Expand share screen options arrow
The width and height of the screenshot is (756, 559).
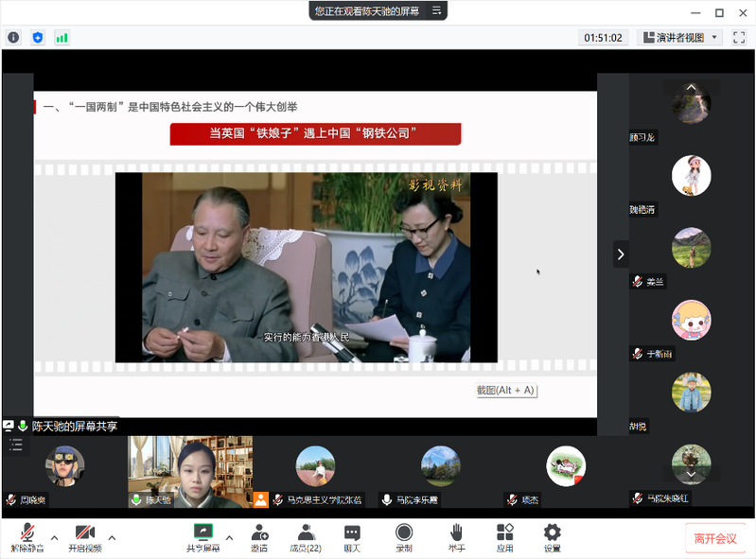tap(230, 537)
